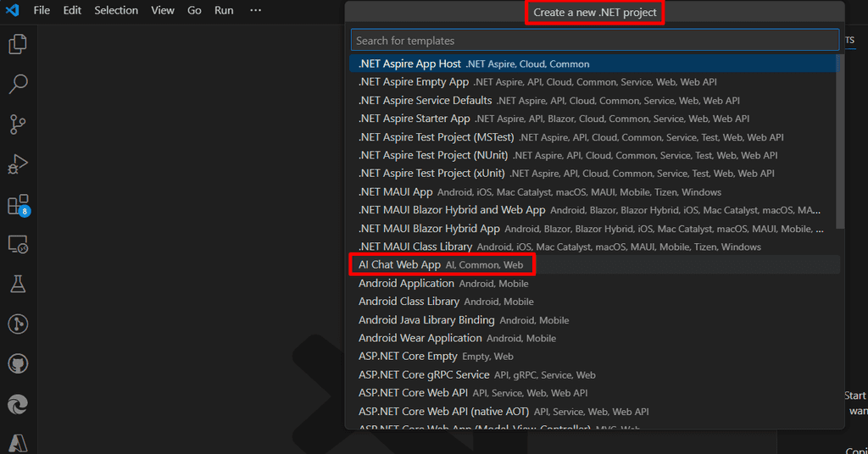Select .NET Aspire App Host template

[x=594, y=64]
